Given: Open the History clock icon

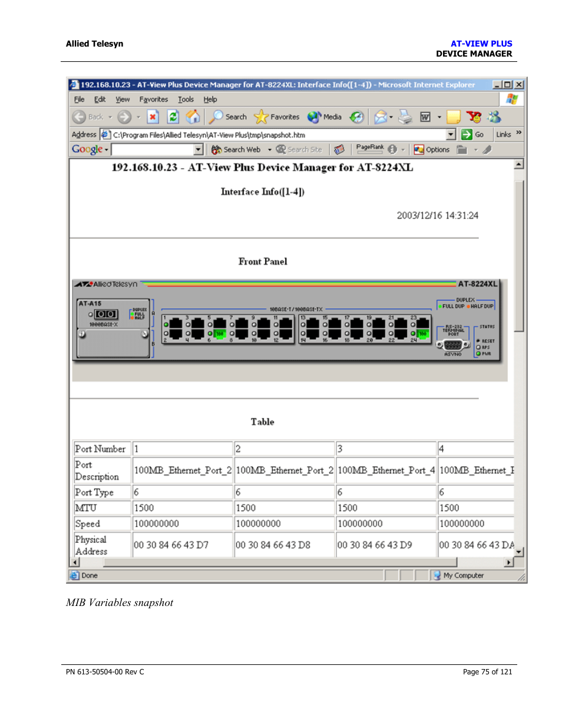Looking at the screenshot, I should tap(356, 117).
